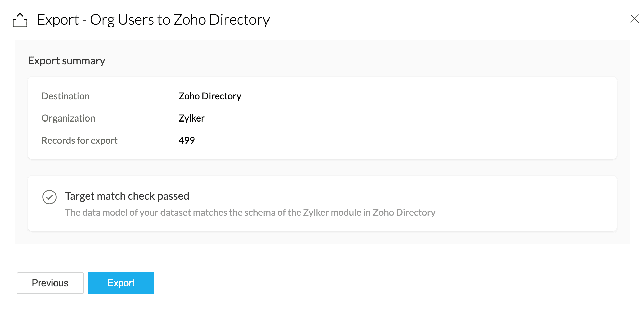
Task: Click the 'Export summary' heading
Action: tap(67, 61)
